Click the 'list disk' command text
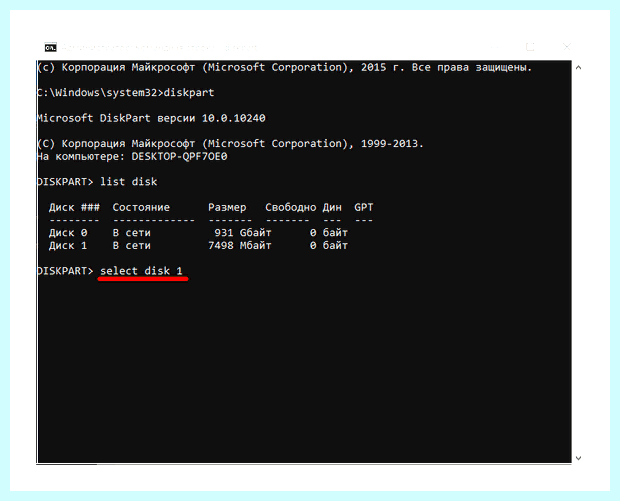620x501 pixels. 129,182
